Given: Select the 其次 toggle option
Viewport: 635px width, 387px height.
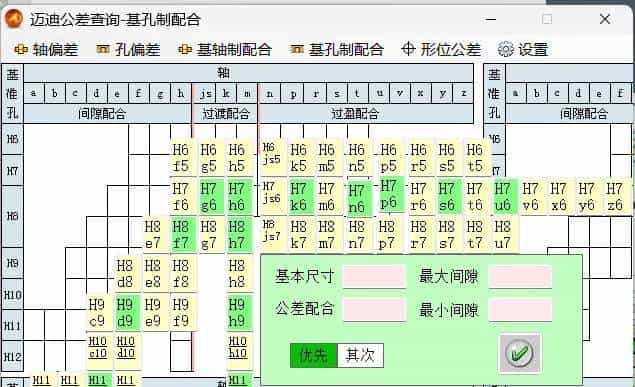Looking at the screenshot, I should click(360, 355).
